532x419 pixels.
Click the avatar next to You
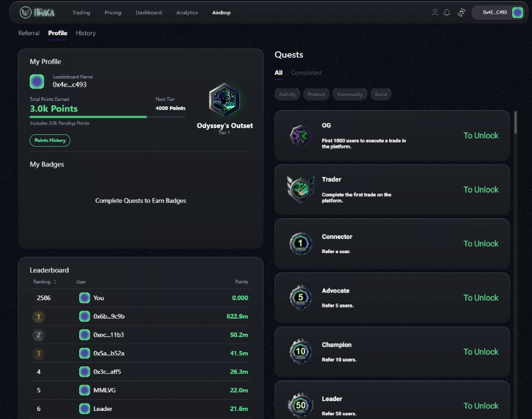tap(85, 298)
